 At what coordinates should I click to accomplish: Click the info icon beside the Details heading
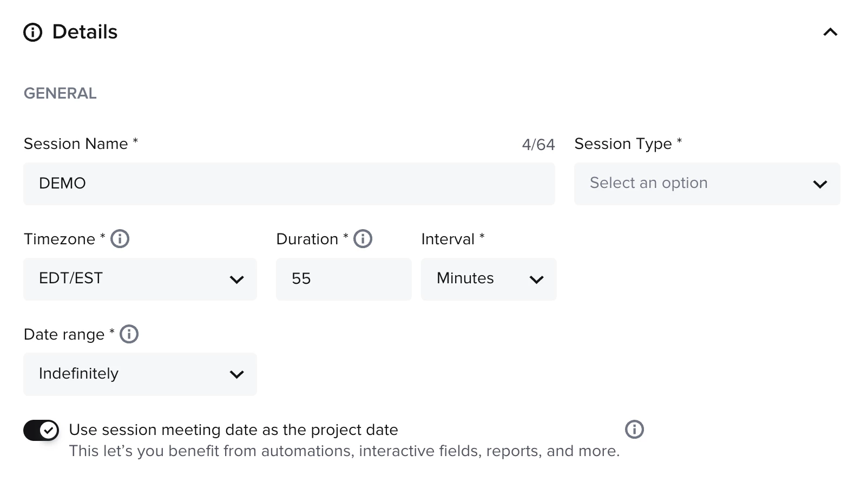32,32
